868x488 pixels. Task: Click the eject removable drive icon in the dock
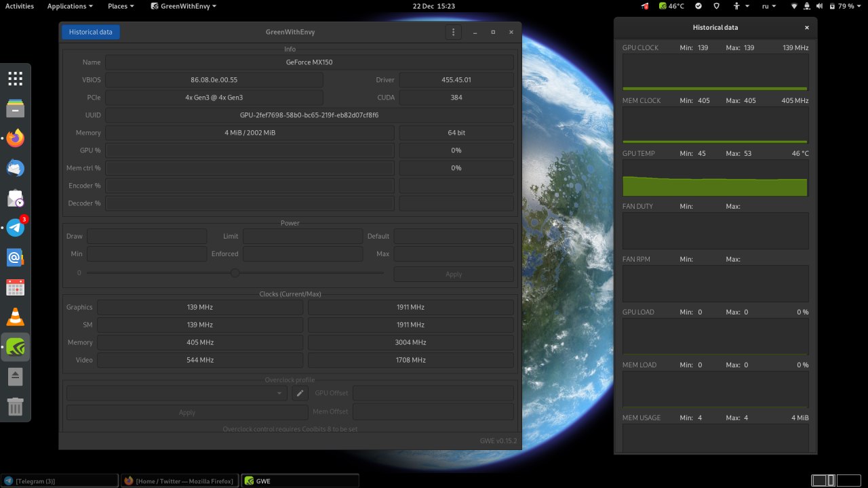pyautogui.click(x=16, y=376)
